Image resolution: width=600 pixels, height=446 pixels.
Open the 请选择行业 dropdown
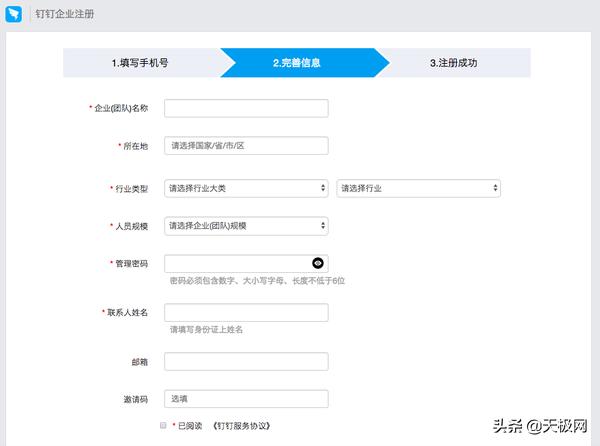point(419,188)
